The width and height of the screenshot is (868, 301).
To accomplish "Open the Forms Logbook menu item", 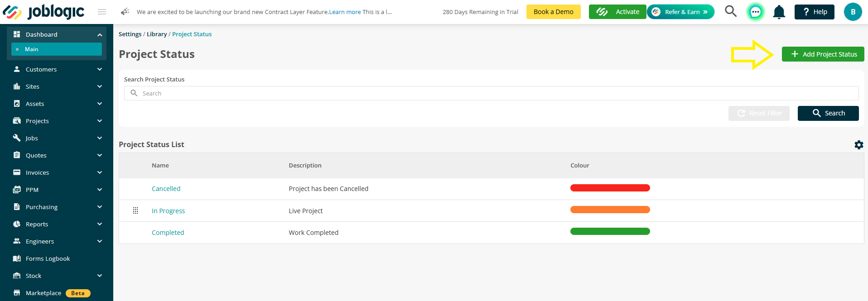I will 48,258.
